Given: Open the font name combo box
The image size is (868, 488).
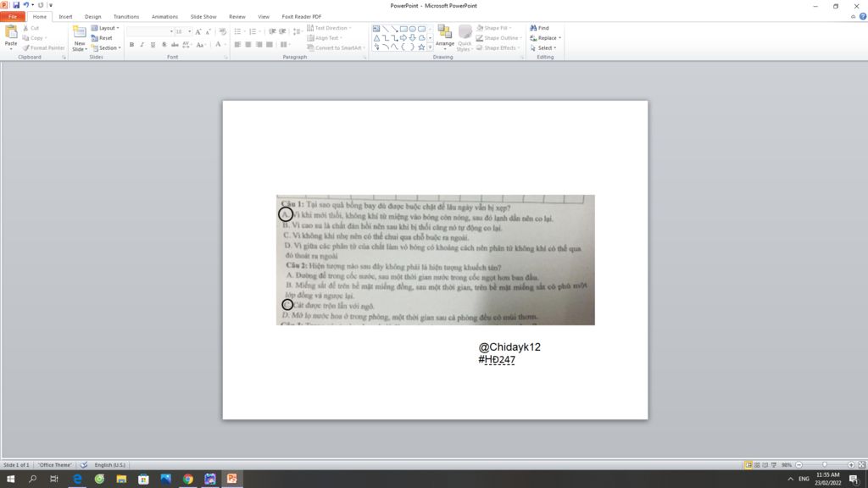Looking at the screenshot, I should click(x=150, y=31).
